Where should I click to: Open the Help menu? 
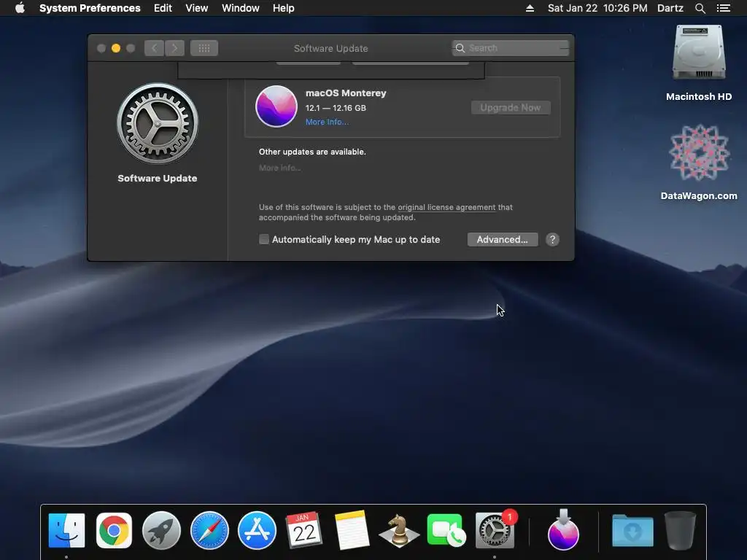283,8
